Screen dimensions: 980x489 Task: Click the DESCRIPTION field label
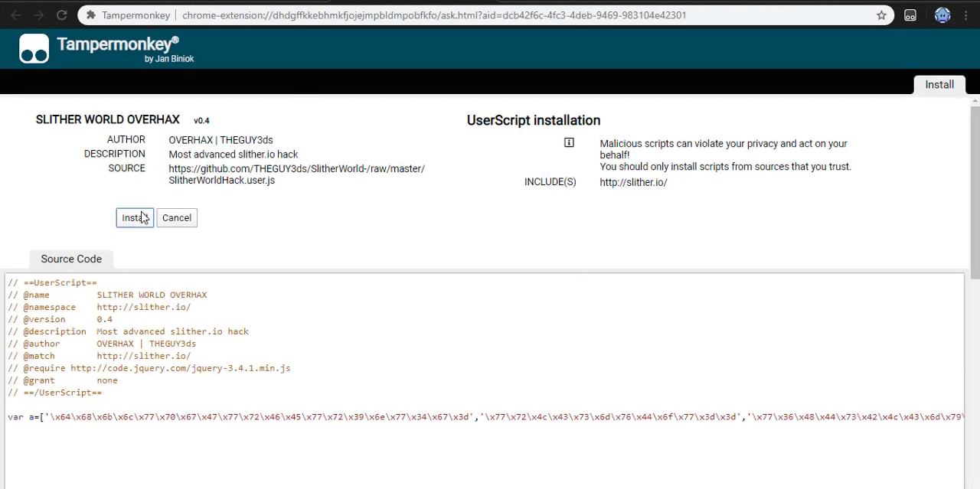pyautogui.click(x=115, y=154)
